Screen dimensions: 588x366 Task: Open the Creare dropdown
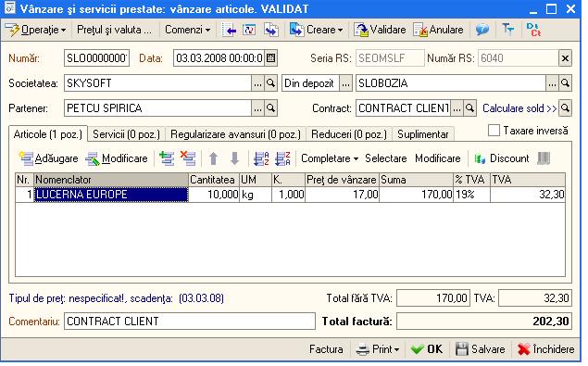pos(316,30)
